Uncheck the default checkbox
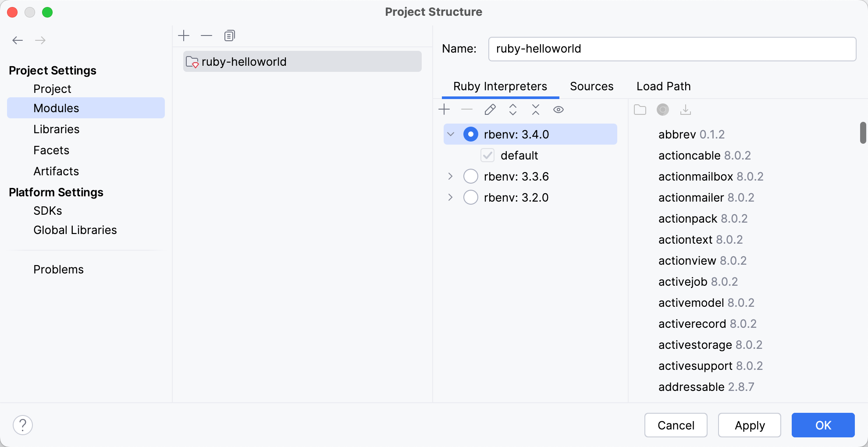This screenshot has width=868, height=447. (487, 155)
